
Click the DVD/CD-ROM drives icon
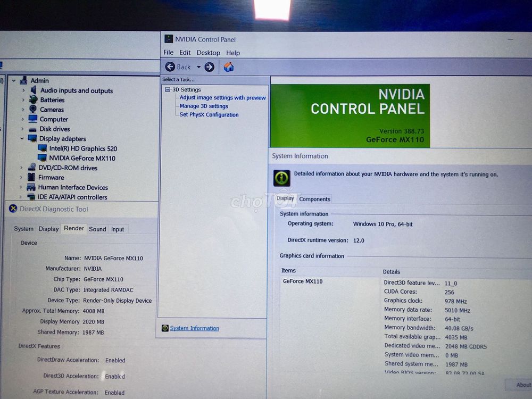32,167
